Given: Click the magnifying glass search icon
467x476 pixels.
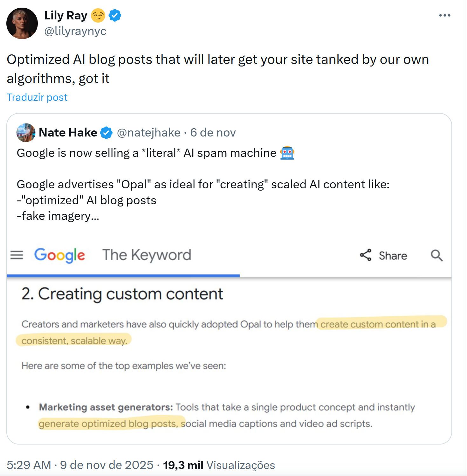Looking at the screenshot, I should (x=437, y=255).
